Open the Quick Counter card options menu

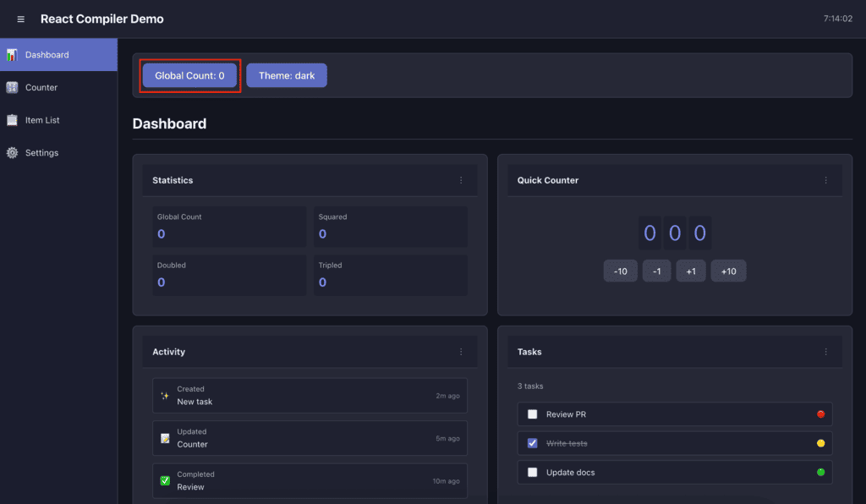coord(826,180)
